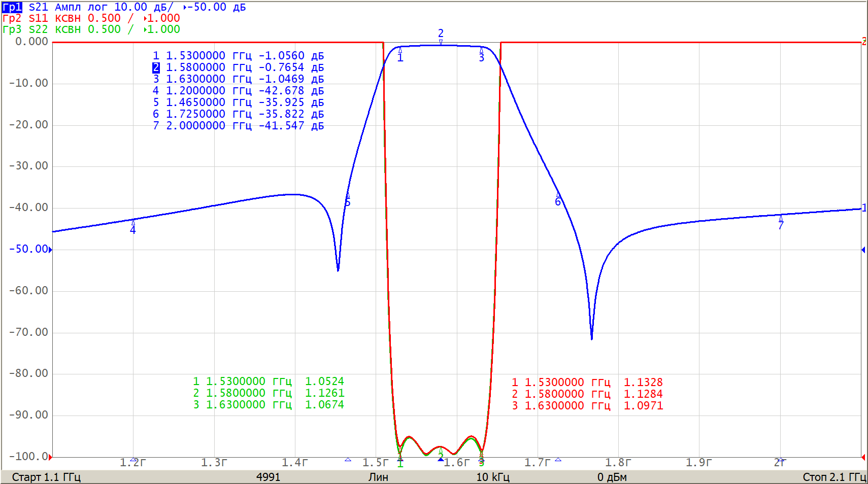Click the Стоп 2.1 ГГц stop frequency field

(834, 477)
